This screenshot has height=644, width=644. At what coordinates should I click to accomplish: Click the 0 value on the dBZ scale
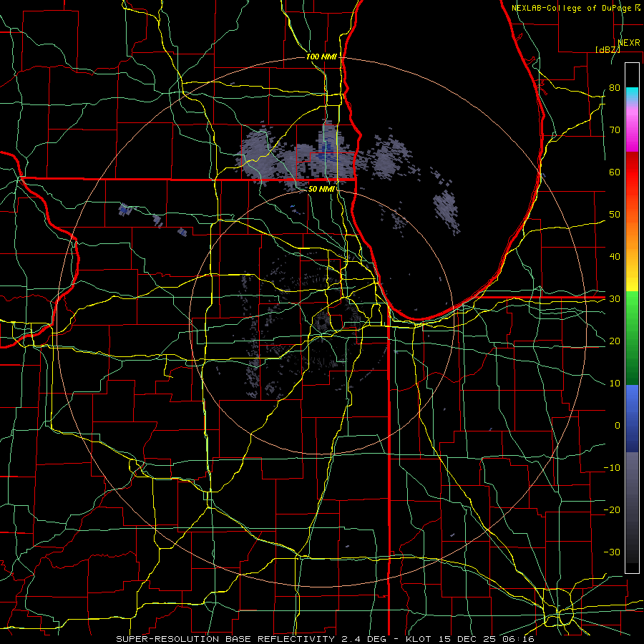point(618,426)
